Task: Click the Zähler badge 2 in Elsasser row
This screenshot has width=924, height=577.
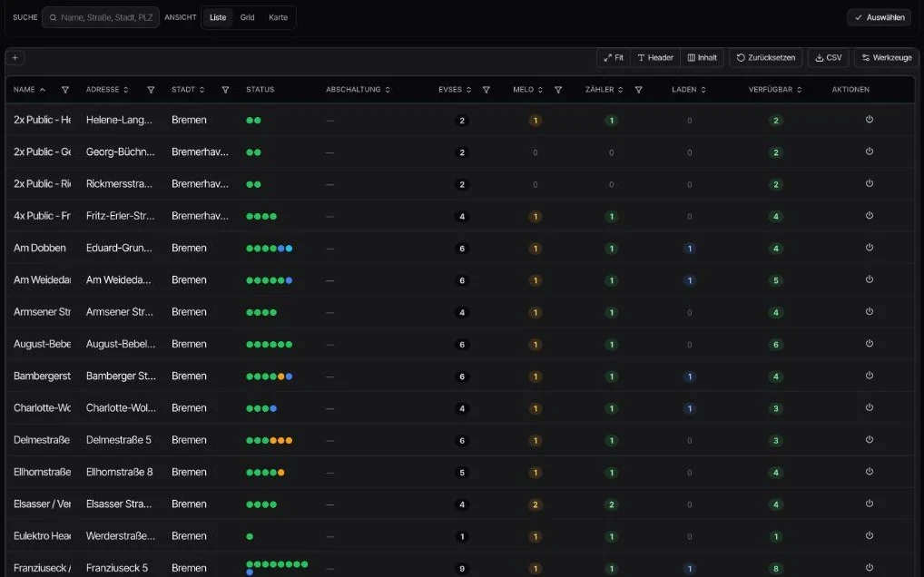Action: coord(612,504)
